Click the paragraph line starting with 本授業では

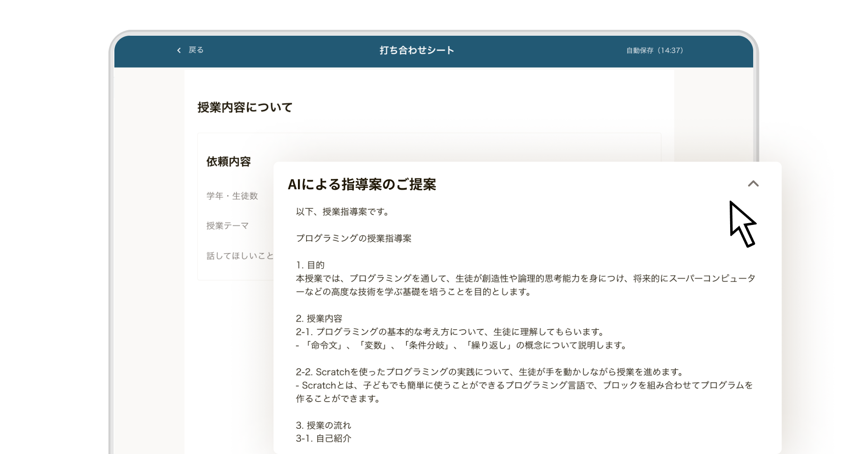(x=526, y=278)
